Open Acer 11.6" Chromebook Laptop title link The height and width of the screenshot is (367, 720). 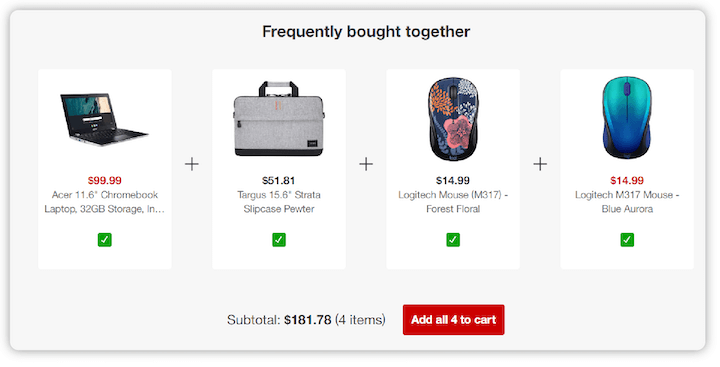(x=105, y=202)
